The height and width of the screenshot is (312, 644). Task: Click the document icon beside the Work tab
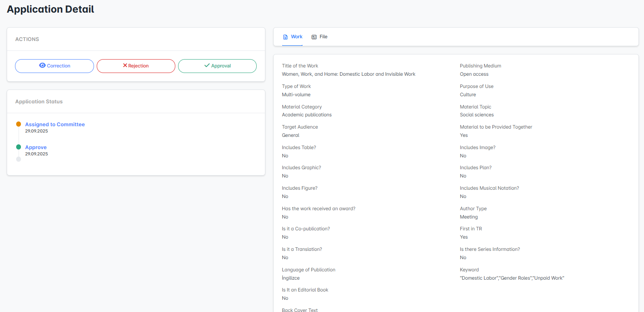coord(285,37)
